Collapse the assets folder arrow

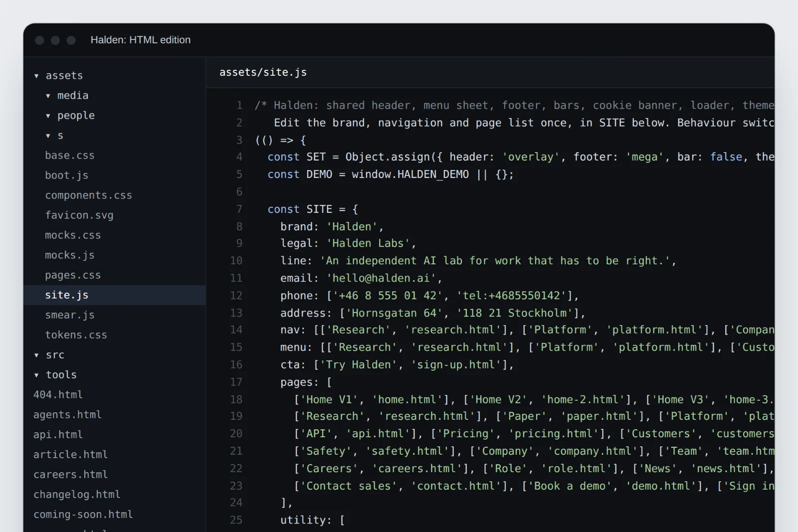tap(36, 76)
